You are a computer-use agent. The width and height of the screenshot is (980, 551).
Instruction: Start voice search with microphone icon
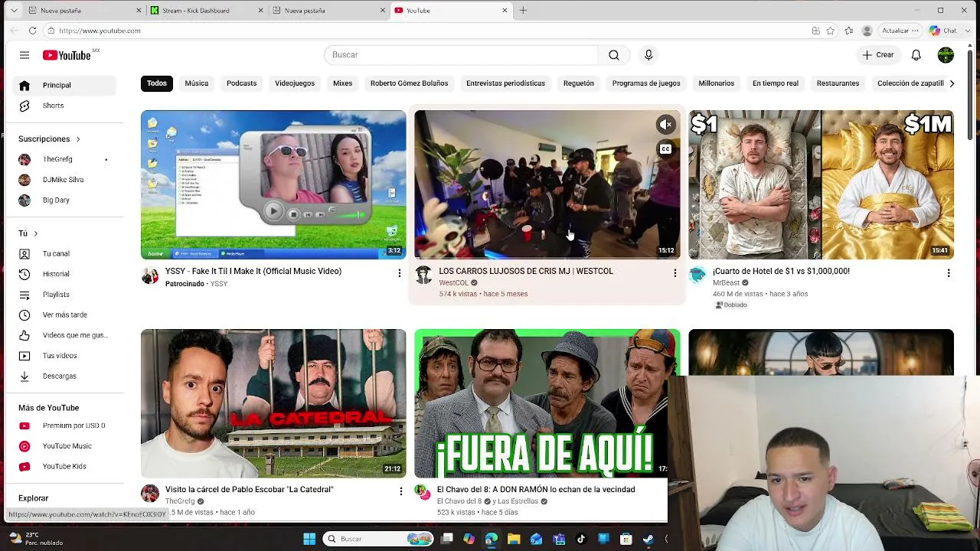tap(648, 55)
